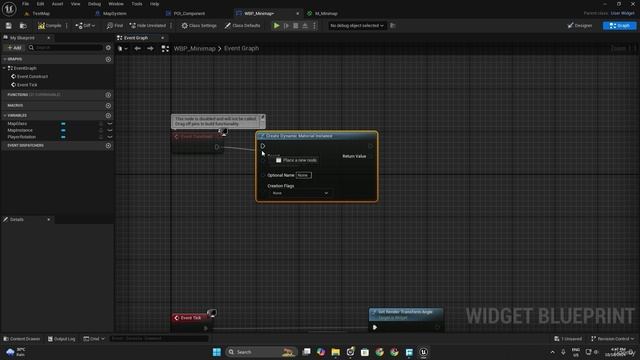Click the Browse to asset icon
The height and width of the screenshot is (360, 640).
pyautogui.click(x=23, y=26)
